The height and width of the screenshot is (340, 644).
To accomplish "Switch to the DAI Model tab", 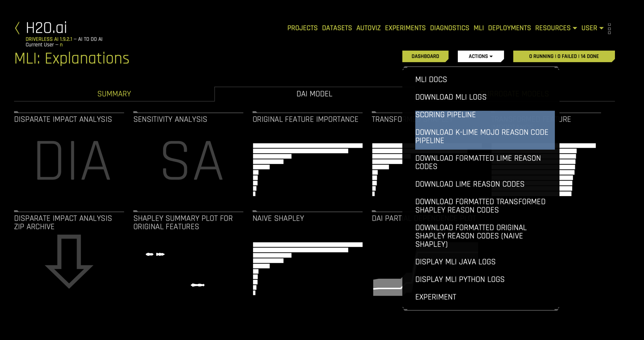I will pos(314,94).
